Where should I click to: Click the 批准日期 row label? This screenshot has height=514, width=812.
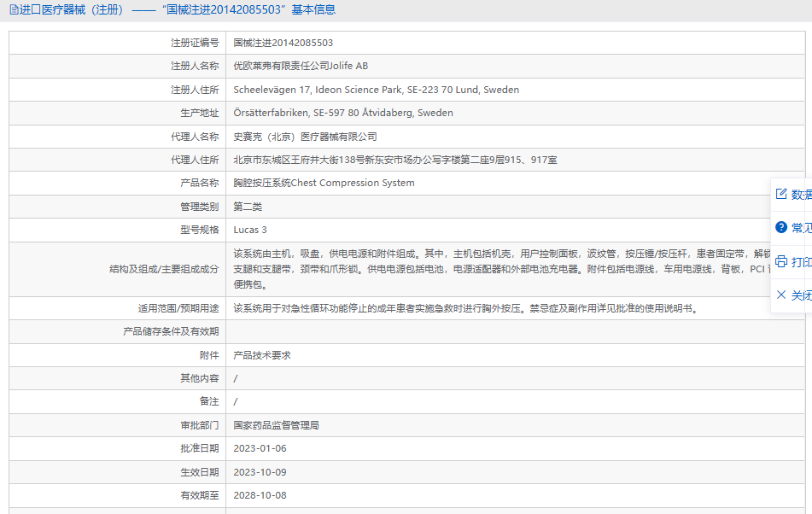200,449
